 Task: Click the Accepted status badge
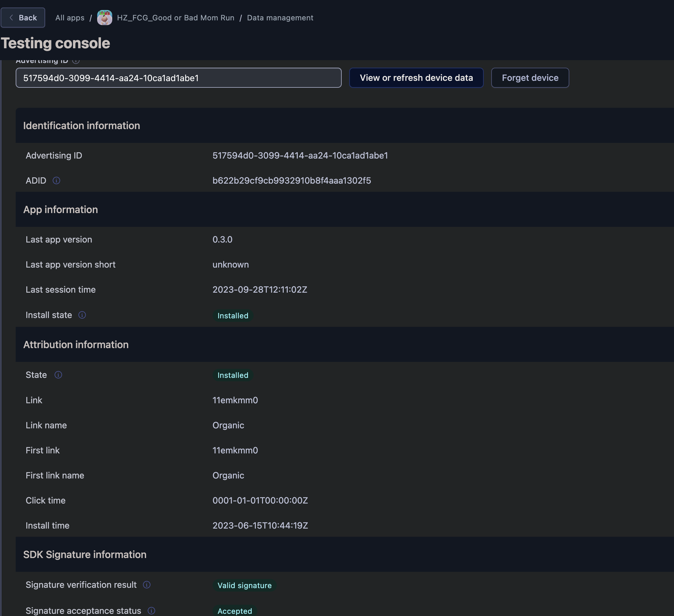[234, 611]
